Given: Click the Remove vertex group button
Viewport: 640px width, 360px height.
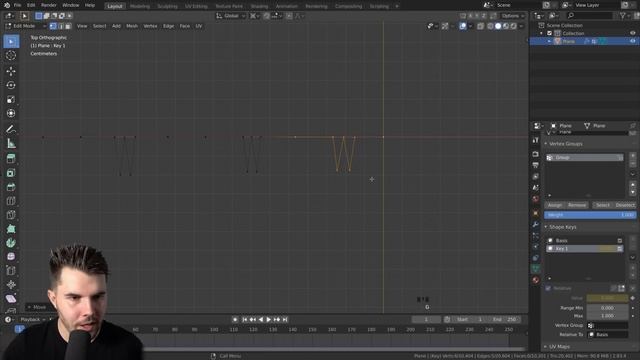Looking at the screenshot, I should [577, 205].
